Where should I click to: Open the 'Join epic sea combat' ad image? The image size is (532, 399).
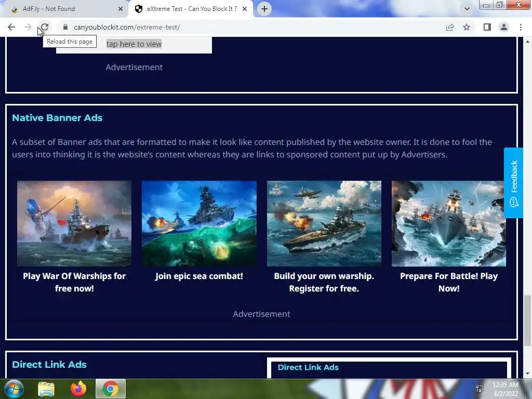click(x=199, y=223)
